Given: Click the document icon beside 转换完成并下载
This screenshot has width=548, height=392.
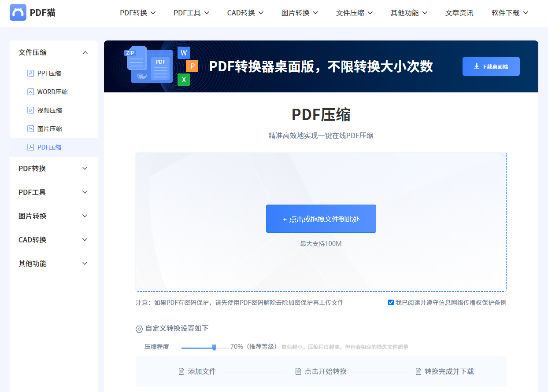Looking at the screenshot, I should tap(418, 372).
